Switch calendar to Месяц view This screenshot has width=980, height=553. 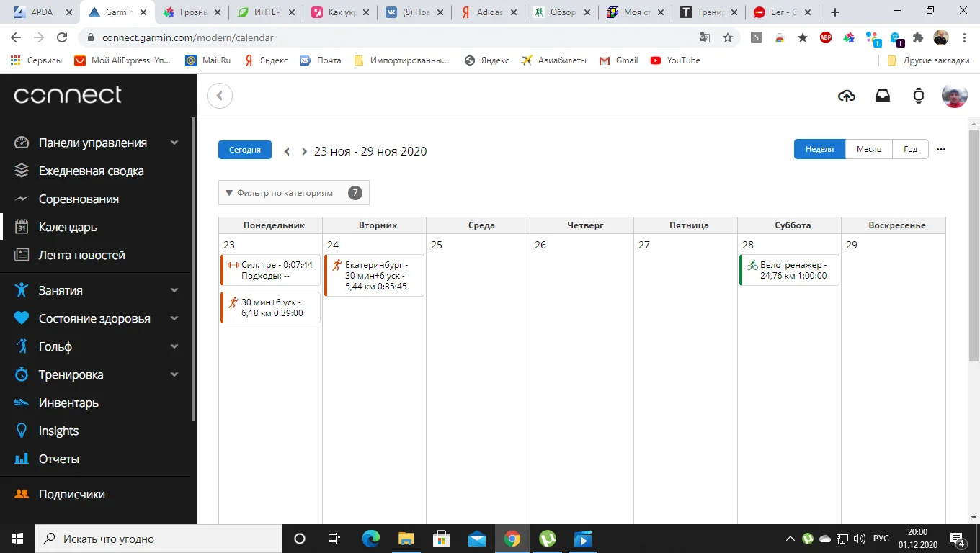[869, 149]
